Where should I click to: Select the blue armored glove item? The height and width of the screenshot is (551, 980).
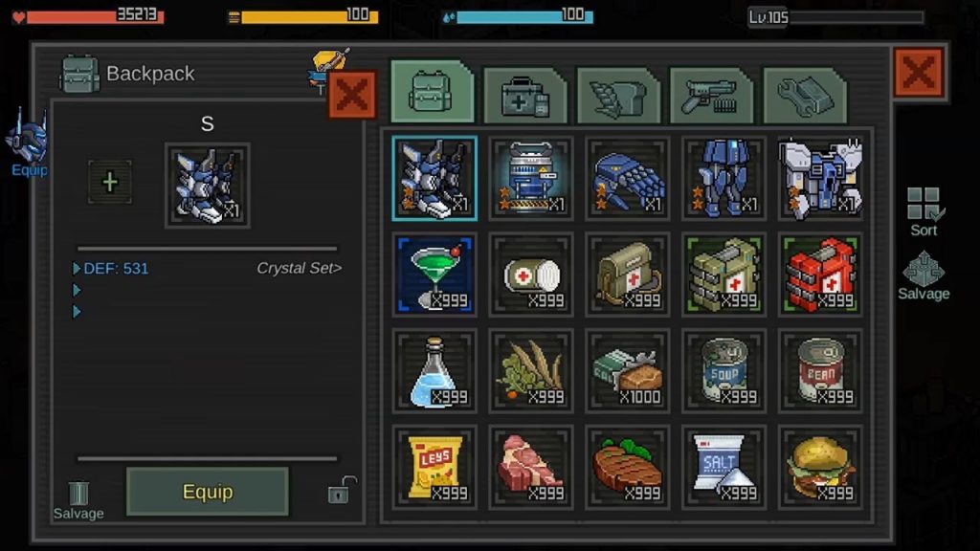[x=628, y=178]
